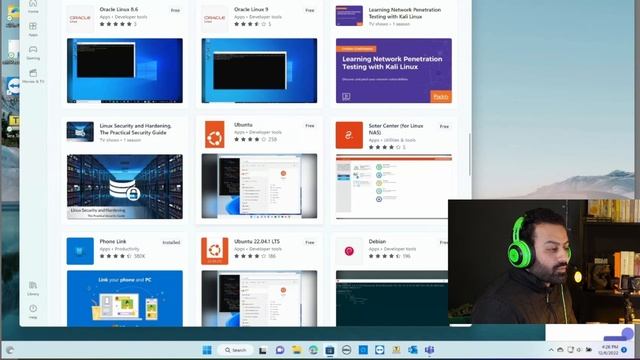Click the Installed label on Phone Link

coord(171,242)
